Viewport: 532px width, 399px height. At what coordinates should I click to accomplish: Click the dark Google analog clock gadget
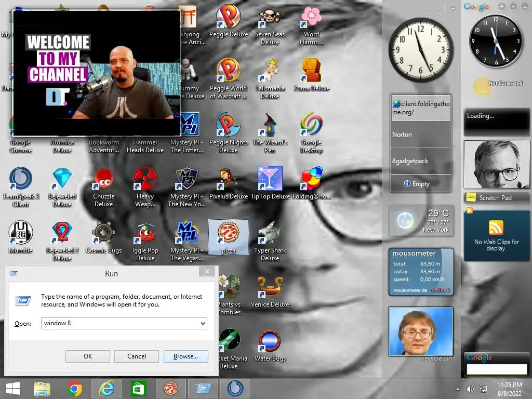click(495, 41)
